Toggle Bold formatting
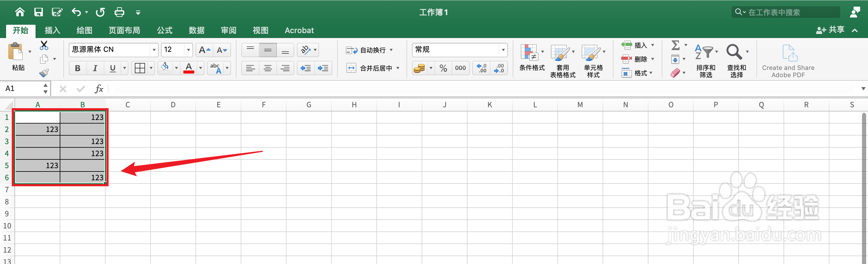868x264 pixels. coord(78,68)
